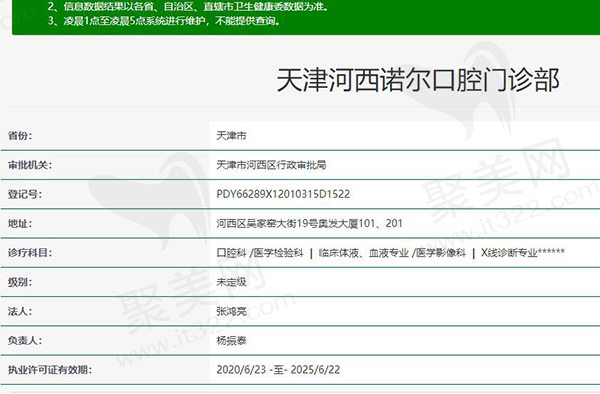Viewport: 600px width, 394px height.
Task: Click the 法人 label
Action: pyautogui.click(x=20, y=311)
